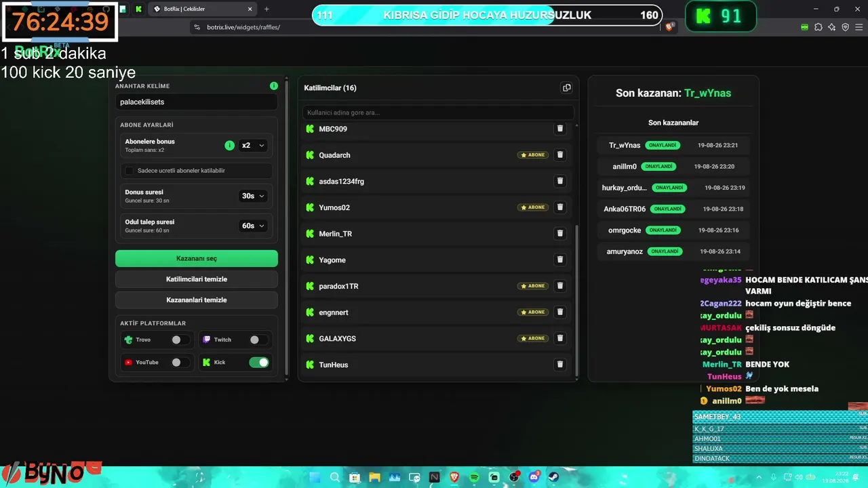Open Notion from the taskbar
This screenshot has height=488, width=868.
[x=434, y=477]
